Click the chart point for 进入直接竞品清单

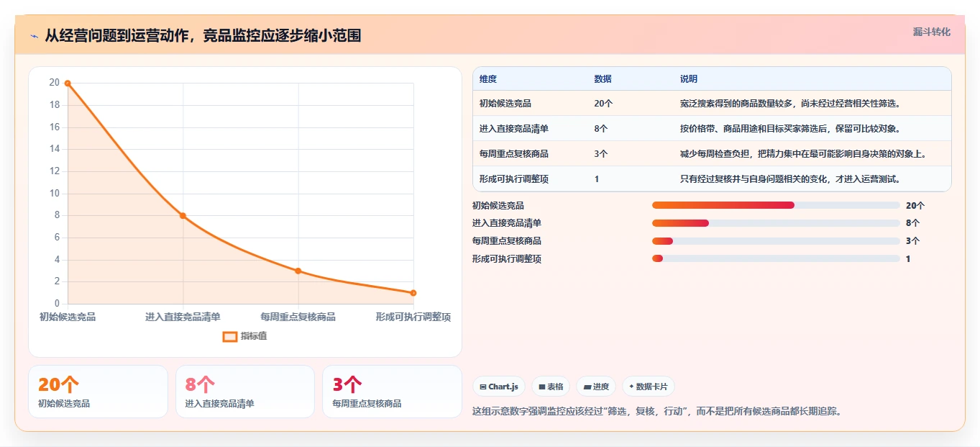pos(183,216)
